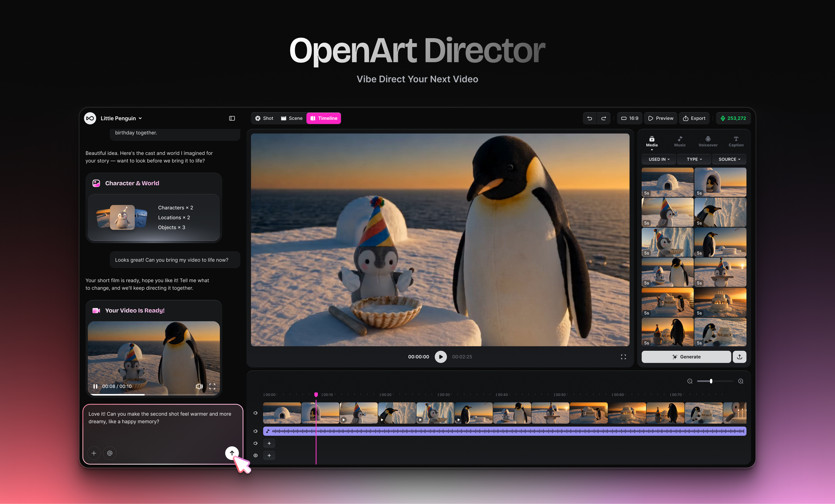
Task: Select the Timeline view tab
Action: click(324, 118)
